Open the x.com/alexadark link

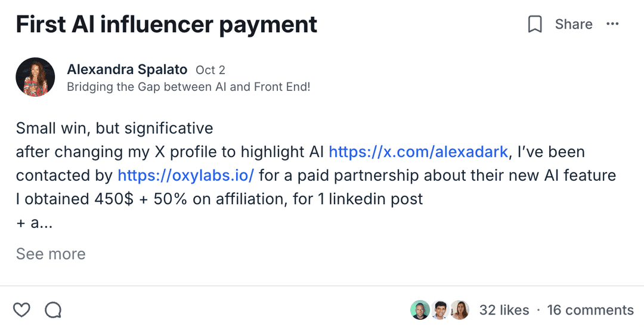(x=418, y=152)
